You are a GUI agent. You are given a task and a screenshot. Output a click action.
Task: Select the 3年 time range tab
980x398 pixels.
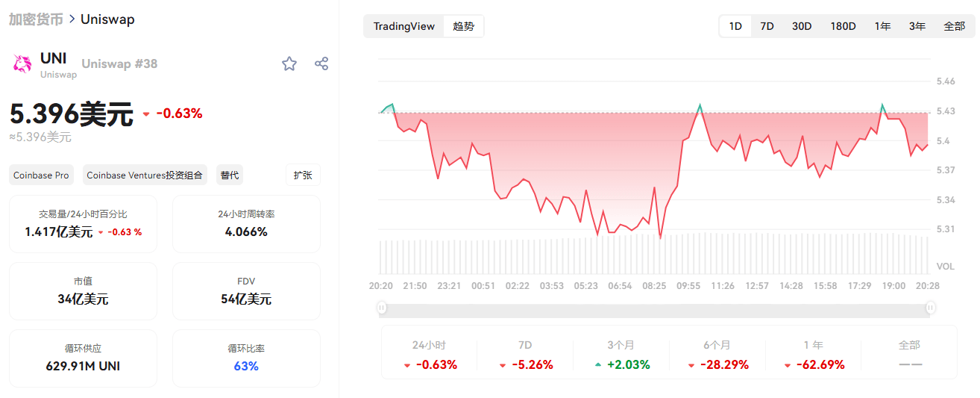[917, 26]
